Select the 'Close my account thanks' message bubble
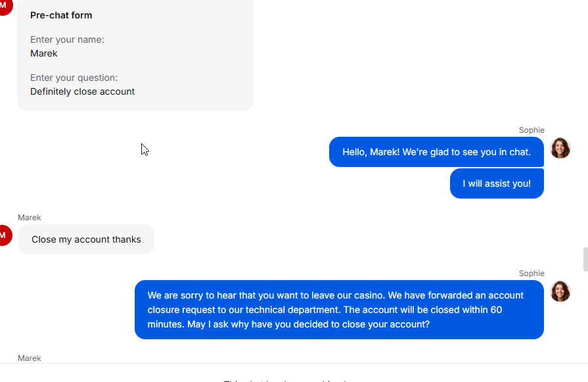 coord(86,239)
